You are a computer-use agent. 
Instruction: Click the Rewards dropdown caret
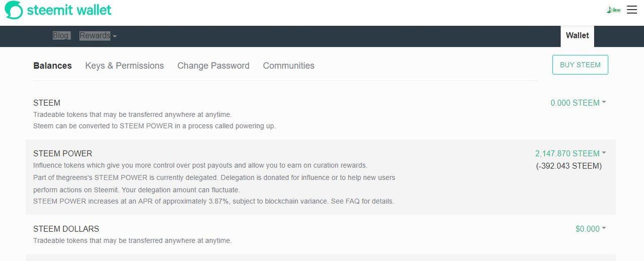[115, 36]
